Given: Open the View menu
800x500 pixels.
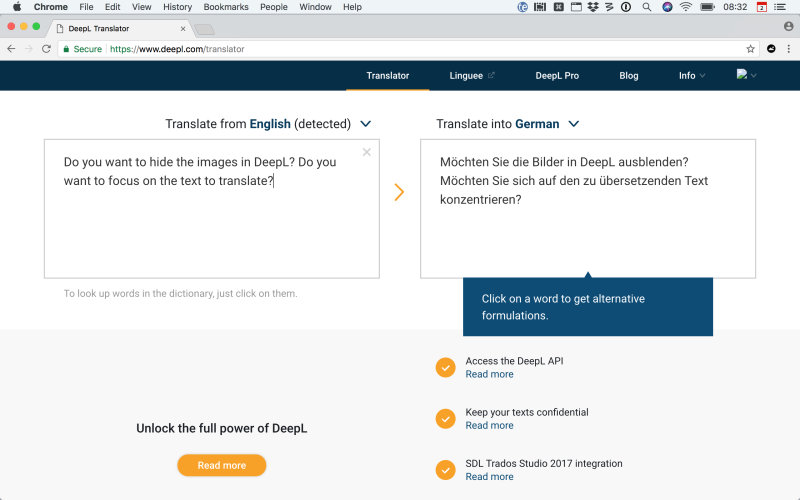Looking at the screenshot, I should pyautogui.click(x=141, y=7).
